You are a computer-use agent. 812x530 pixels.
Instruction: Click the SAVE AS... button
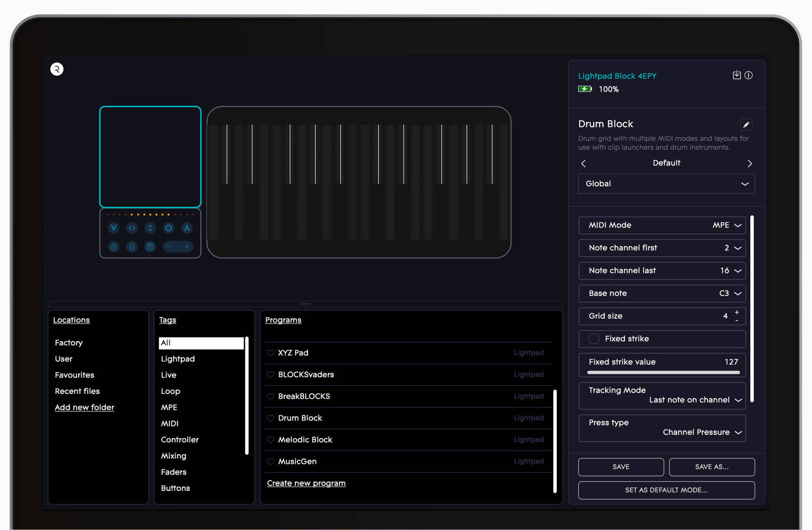712,467
